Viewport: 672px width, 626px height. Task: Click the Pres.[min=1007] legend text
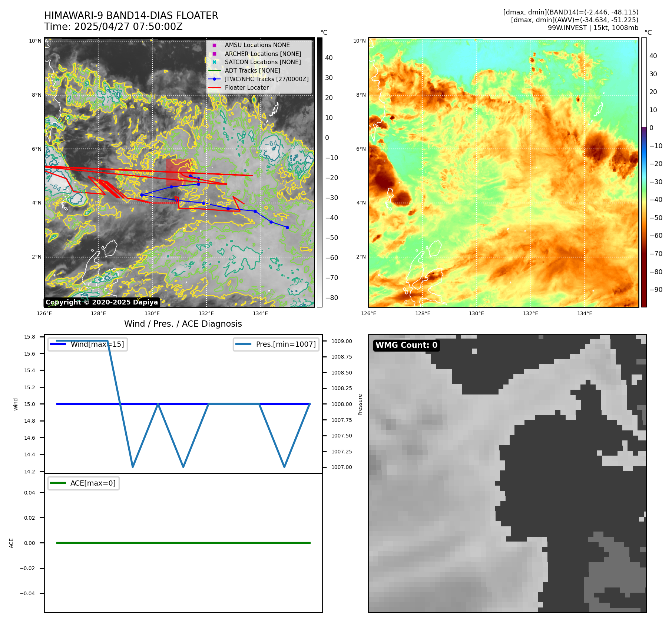(x=286, y=344)
